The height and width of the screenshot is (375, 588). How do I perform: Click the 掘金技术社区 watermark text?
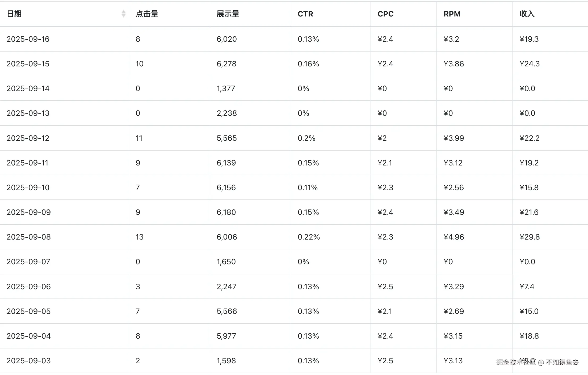pos(516,362)
